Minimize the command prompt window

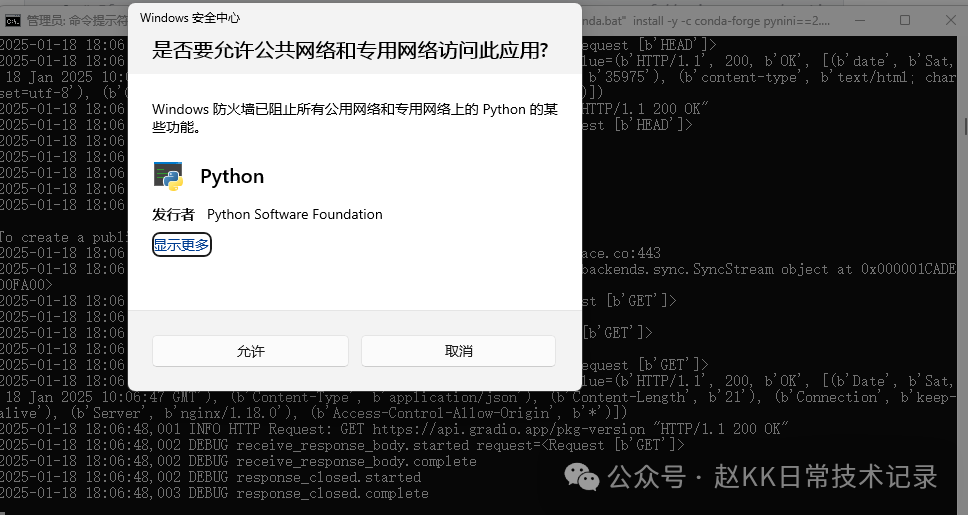[859, 20]
